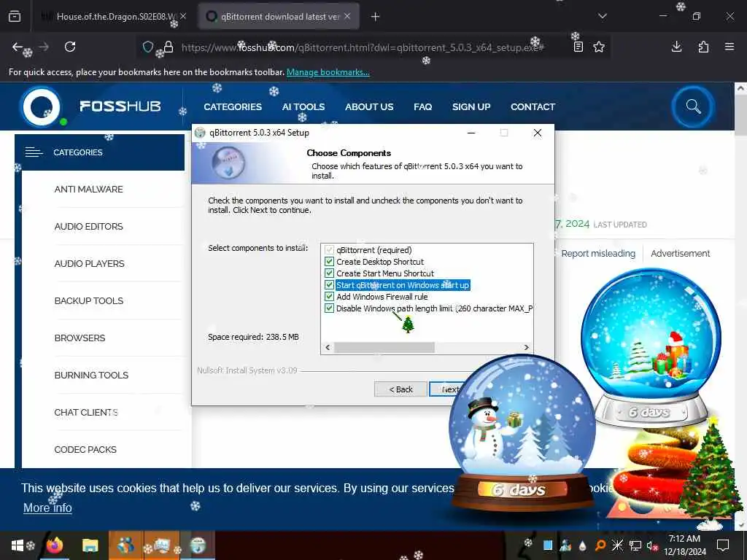Open the FAQ menu item

pos(422,106)
